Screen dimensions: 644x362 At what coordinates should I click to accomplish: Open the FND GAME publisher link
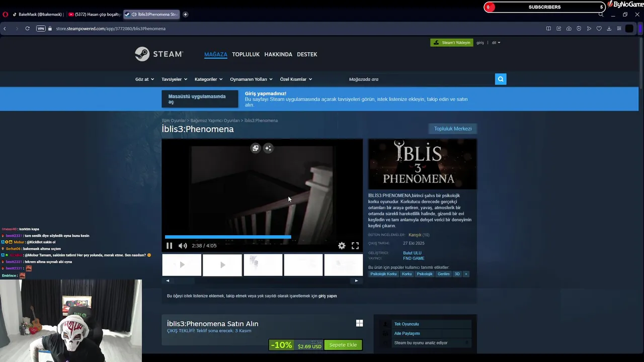coord(414,258)
